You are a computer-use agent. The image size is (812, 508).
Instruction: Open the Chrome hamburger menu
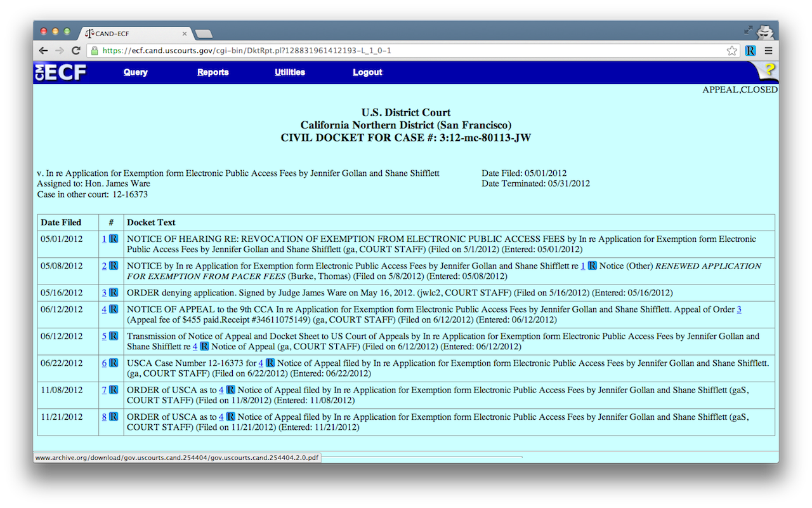click(x=768, y=51)
